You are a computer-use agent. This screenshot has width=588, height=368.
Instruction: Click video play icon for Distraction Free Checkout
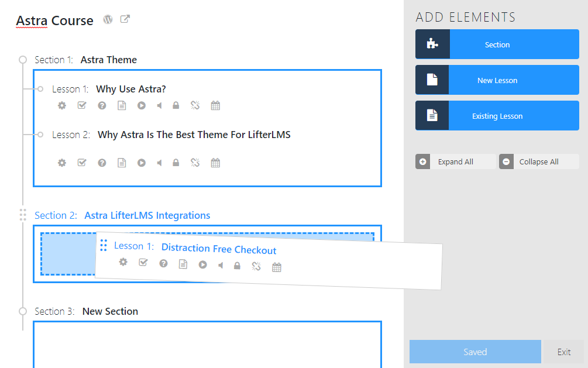pyautogui.click(x=203, y=264)
